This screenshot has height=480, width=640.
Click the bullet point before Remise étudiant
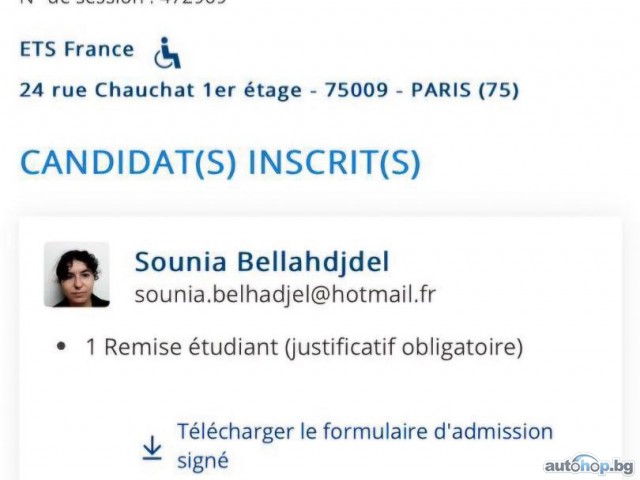point(61,347)
